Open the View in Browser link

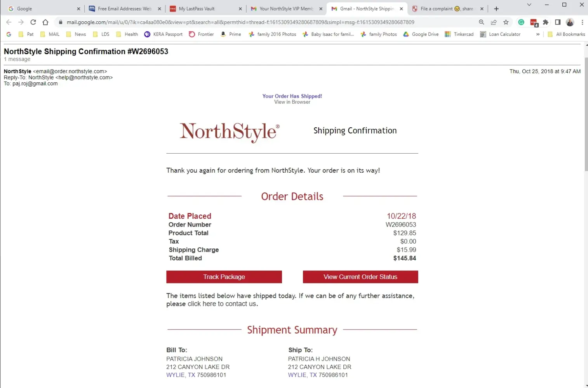[292, 102]
